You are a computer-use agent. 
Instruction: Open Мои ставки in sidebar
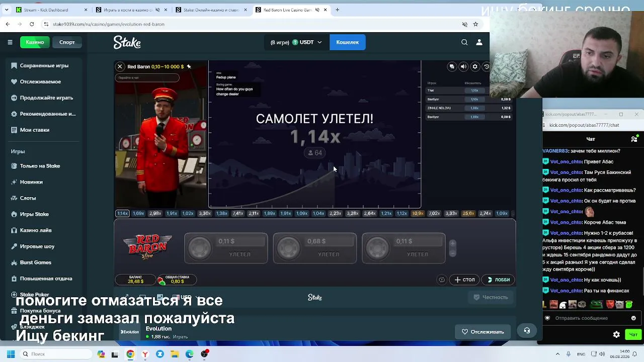[43, 130]
